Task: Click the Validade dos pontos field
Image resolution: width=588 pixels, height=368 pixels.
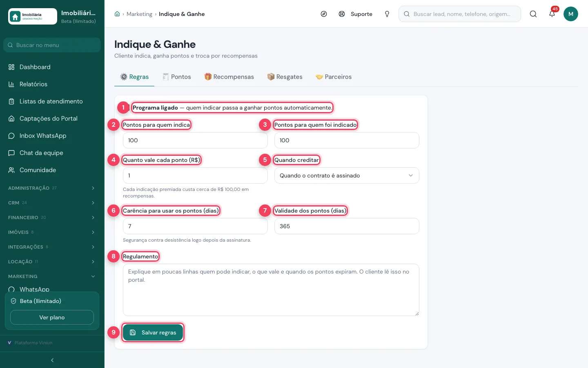Action: (347, 226)
